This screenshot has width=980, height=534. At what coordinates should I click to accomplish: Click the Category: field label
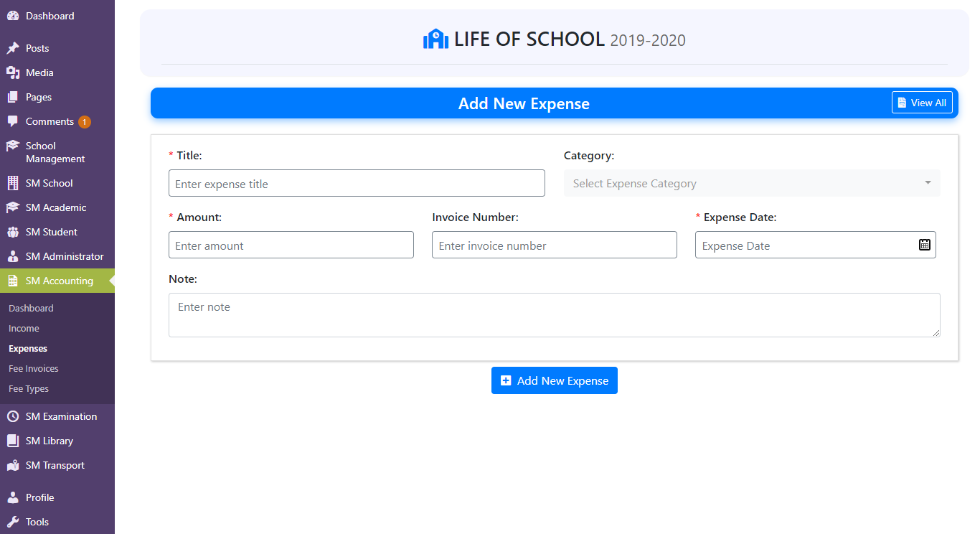point(589,155)
